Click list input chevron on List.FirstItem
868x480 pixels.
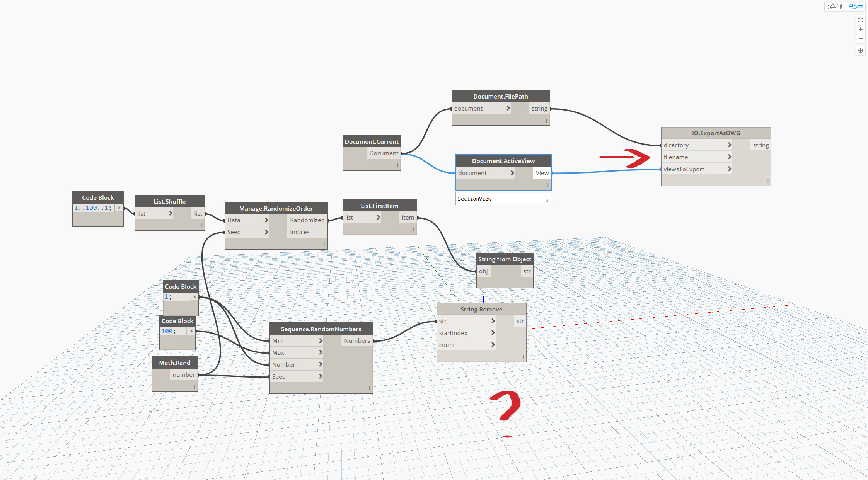[x=378, y=217]
